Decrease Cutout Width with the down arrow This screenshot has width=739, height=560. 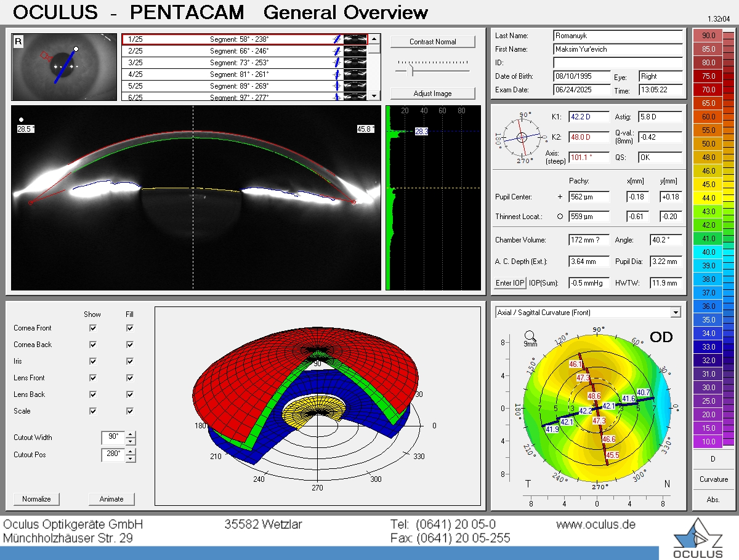130,441
